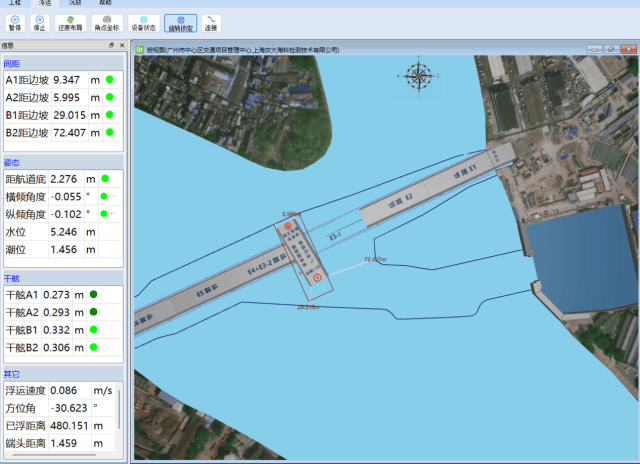This screenshot has width=640, height=464.
Task: Click the 停止 (stop) toolbar button
Action: [x=39, y=22]
